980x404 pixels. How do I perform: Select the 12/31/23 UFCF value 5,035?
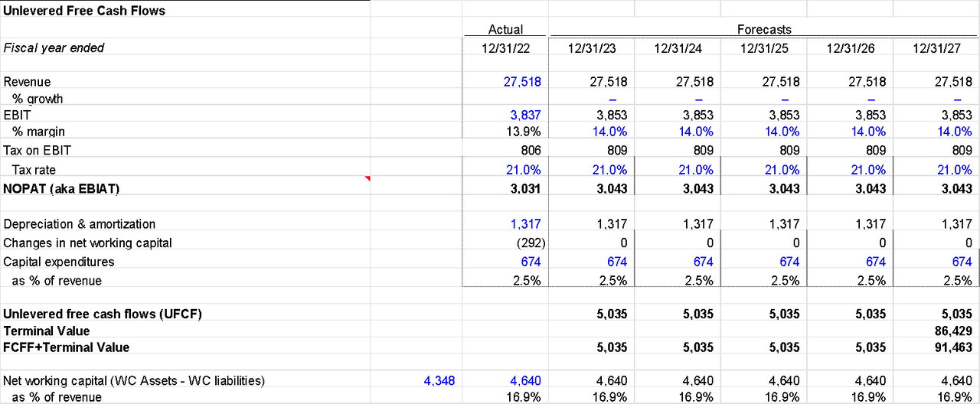[x=612, y=314]
